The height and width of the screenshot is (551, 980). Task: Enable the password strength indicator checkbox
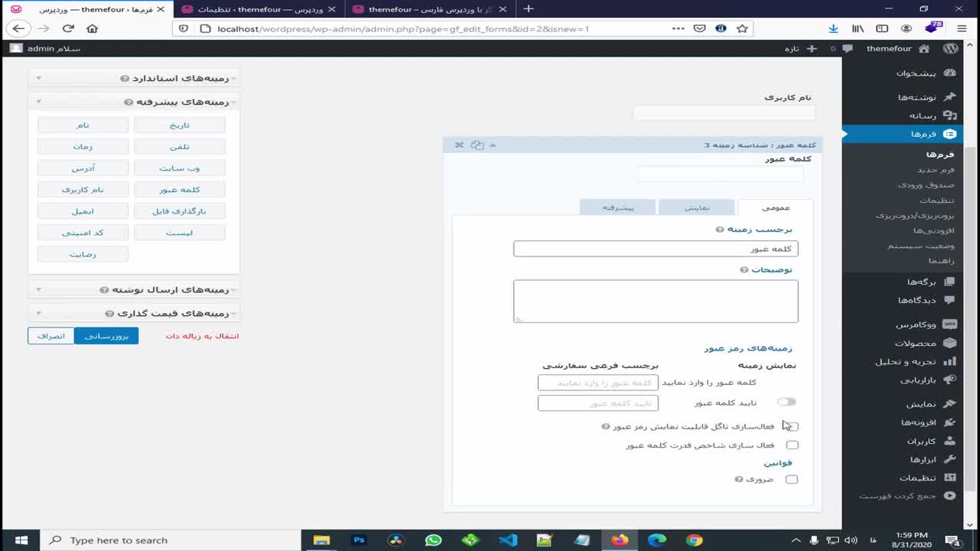click(x=792, y=445)
